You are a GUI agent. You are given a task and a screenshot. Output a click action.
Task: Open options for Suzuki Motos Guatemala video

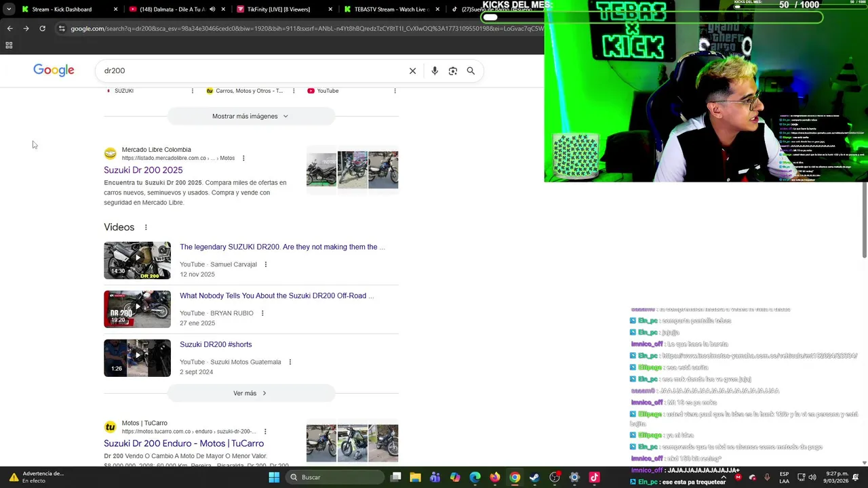coord(290,362)
